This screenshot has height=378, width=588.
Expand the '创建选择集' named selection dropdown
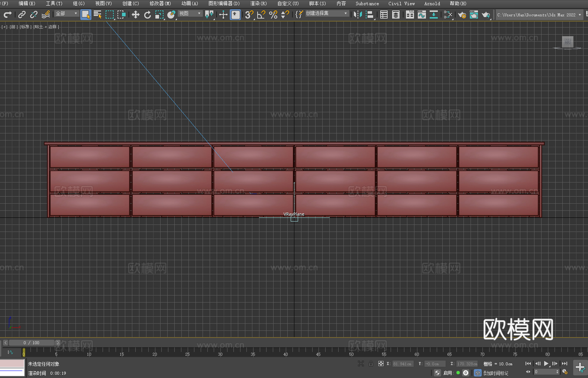[327, 13]
